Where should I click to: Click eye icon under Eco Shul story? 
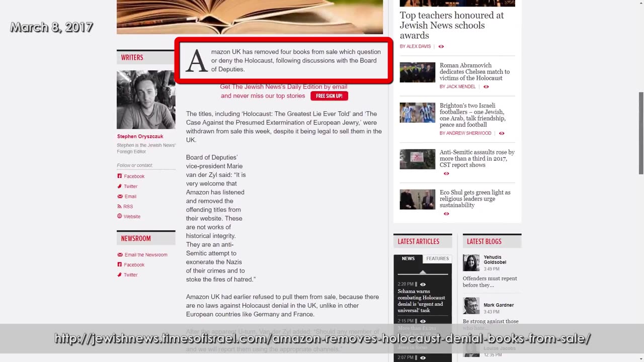(446, 214)
